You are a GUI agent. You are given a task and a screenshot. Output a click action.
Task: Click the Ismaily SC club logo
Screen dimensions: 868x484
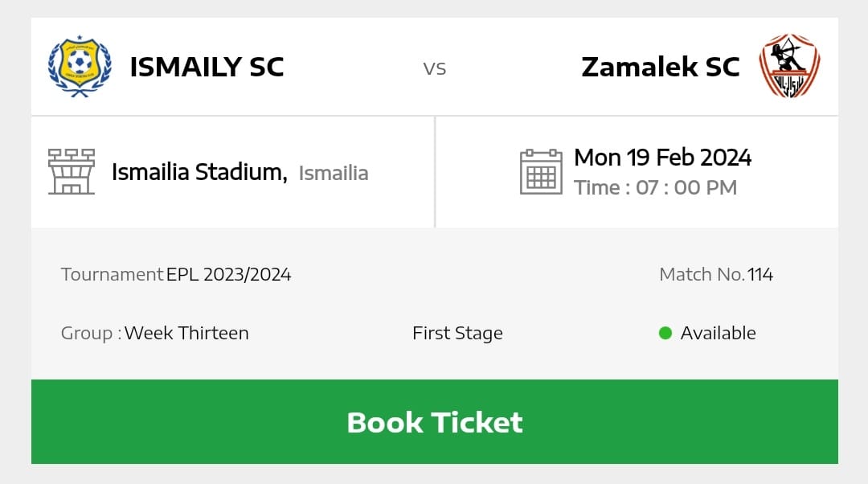click(x=78, y=67)
